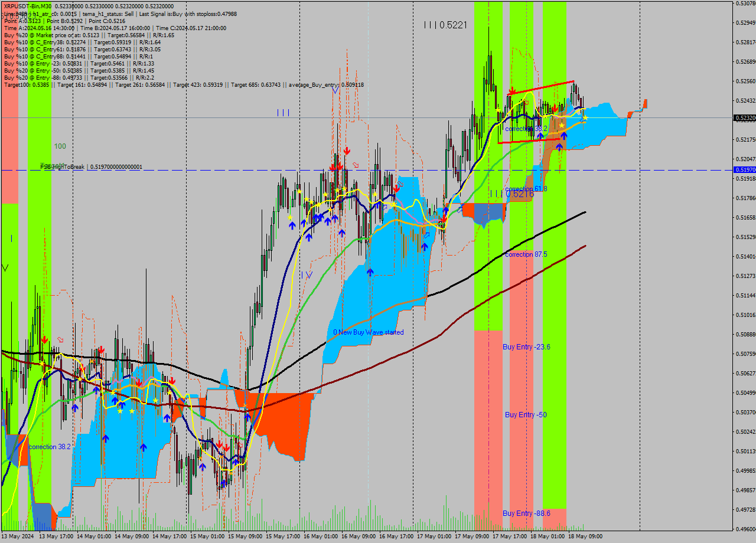The image size is (756, 543).
Task: Click '0 New Buy Wave started' annotation
Action: click(x=369, y=332)
